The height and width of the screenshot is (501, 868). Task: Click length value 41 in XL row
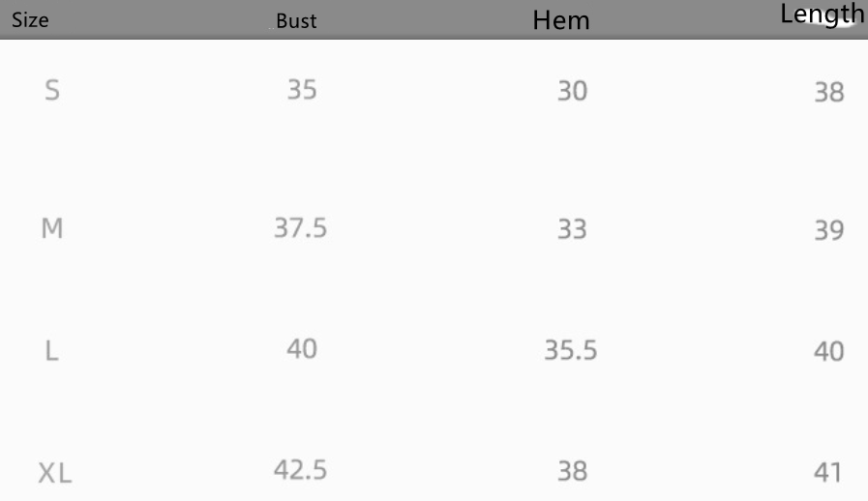click(x=827, y=473)
